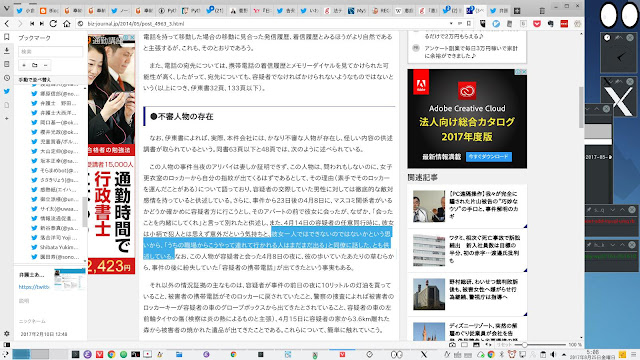Bookmark this page from address bar
The width and height of the screenshot is (640, 360).
pos(469,24)
